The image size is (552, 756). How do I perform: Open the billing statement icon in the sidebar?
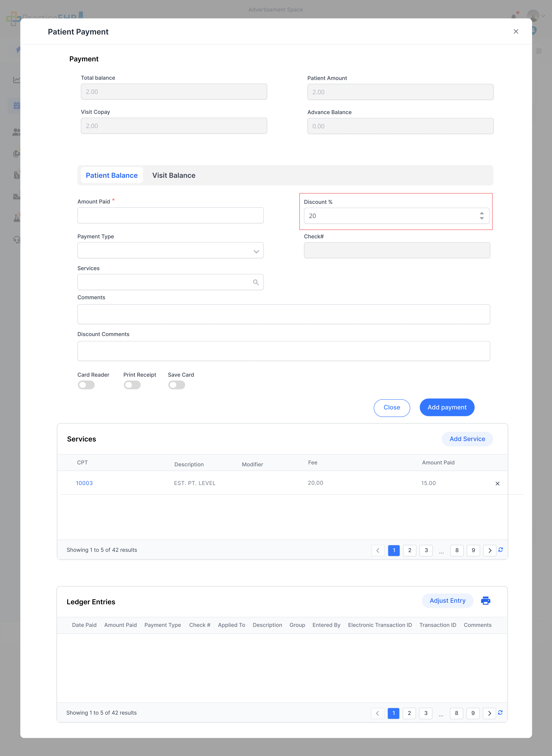17,175
